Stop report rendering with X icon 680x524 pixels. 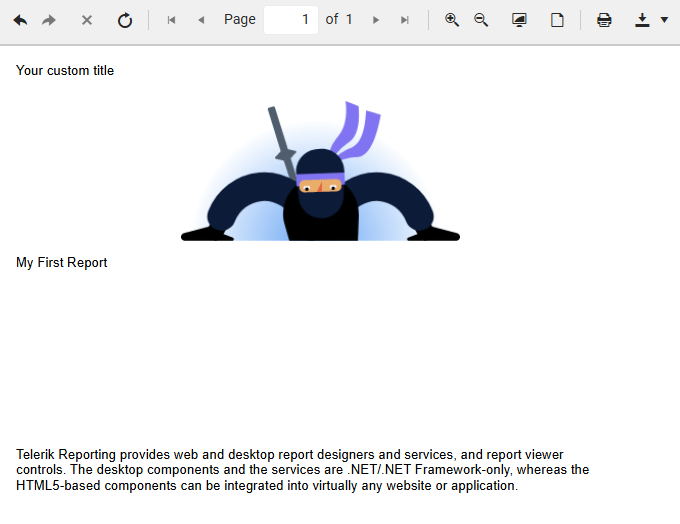(x=87, y=20)
